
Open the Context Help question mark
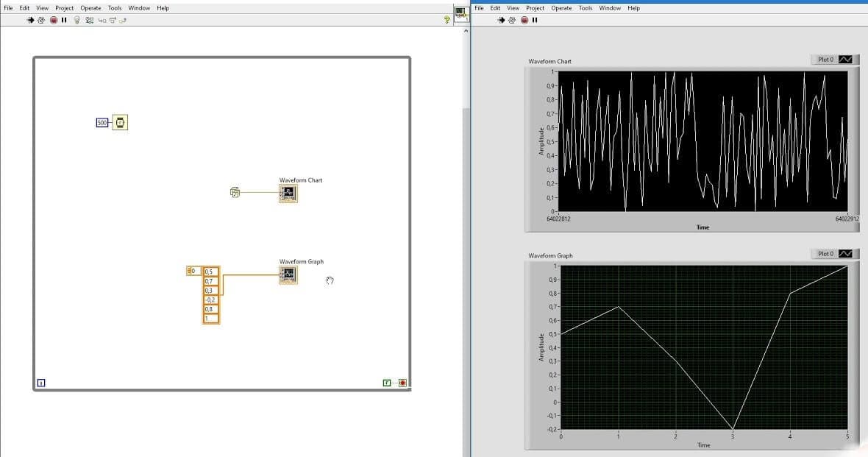point(447,20)
